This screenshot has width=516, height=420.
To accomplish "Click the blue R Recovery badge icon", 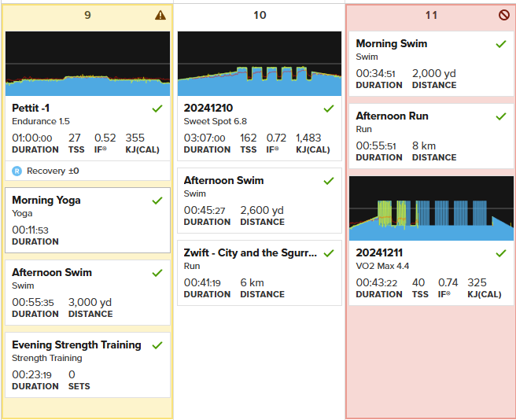I will tap(17, 171).
